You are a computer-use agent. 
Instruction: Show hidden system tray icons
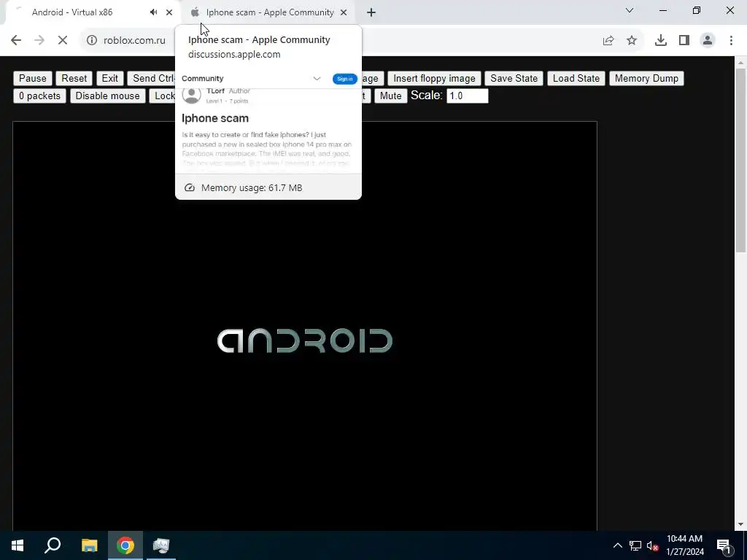(x=617, y=545)
